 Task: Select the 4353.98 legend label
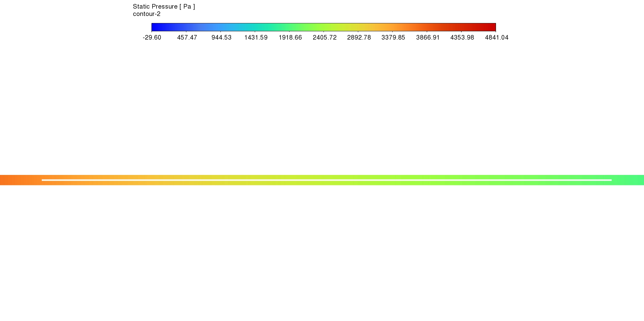[x=462, y=37]
